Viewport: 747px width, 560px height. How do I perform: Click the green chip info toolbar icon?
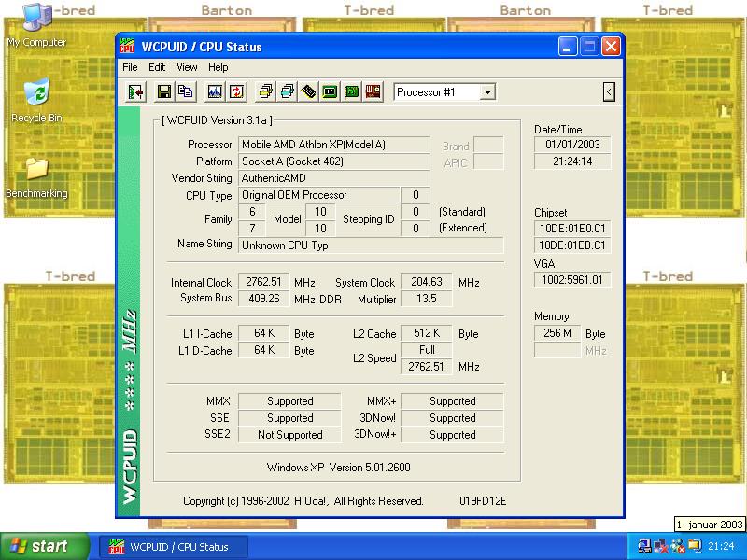(331, 91)
